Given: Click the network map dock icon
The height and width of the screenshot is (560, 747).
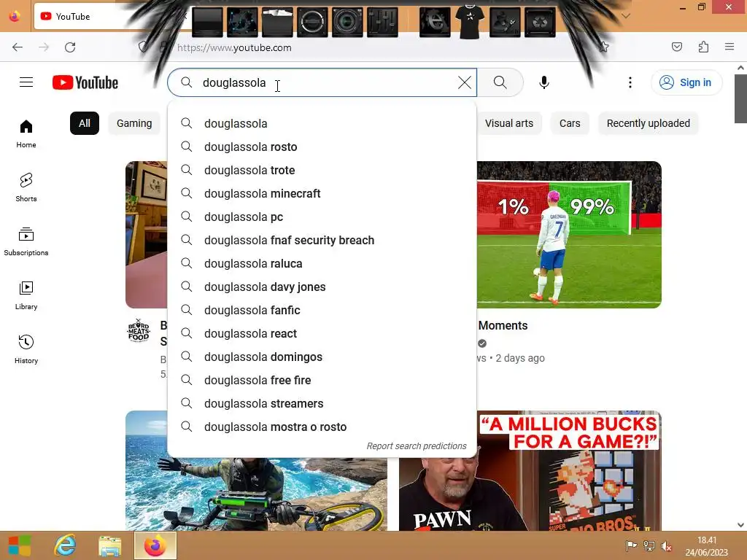Looking at the screenshot, I should (x=242, y=22).
